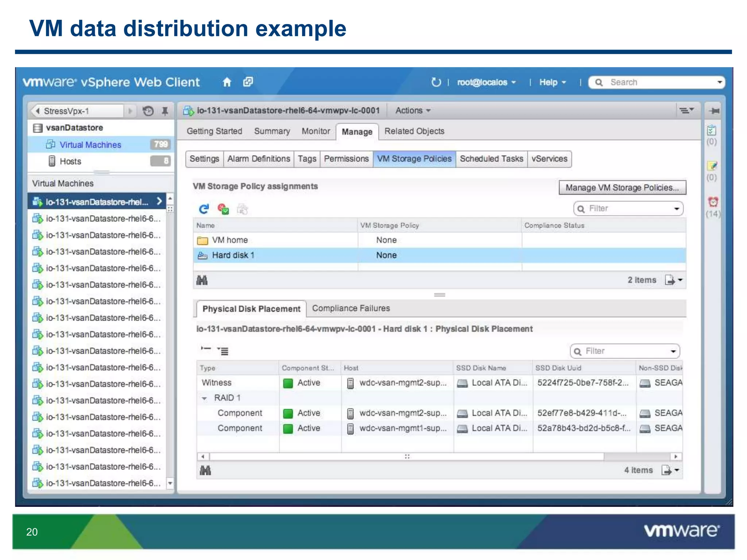Screen dimensions: 747x560
Task: Switch to the Summary tab
Action: point(272,131)
